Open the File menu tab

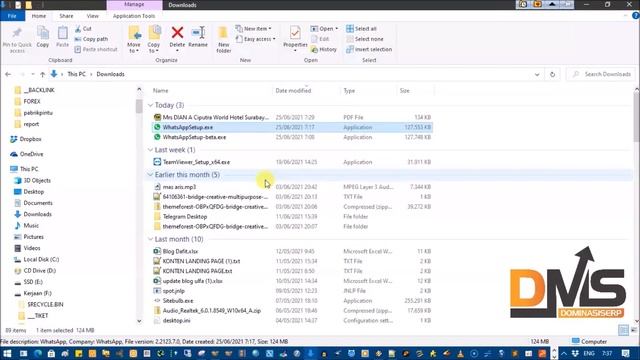[12, 16]
